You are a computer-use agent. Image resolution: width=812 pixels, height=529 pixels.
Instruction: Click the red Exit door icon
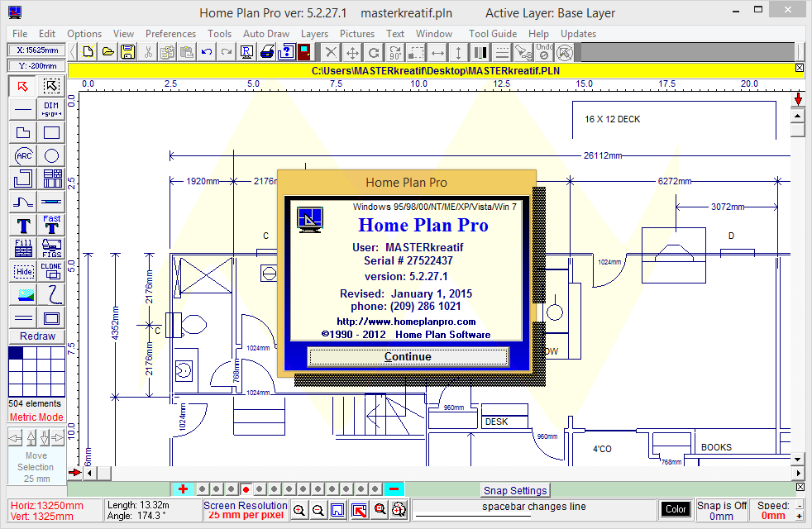click(304, 52)
